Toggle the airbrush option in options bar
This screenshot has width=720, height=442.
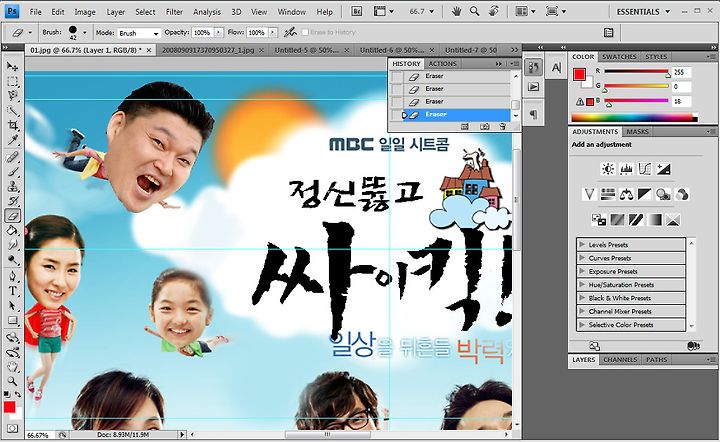[x=290, y=32]
